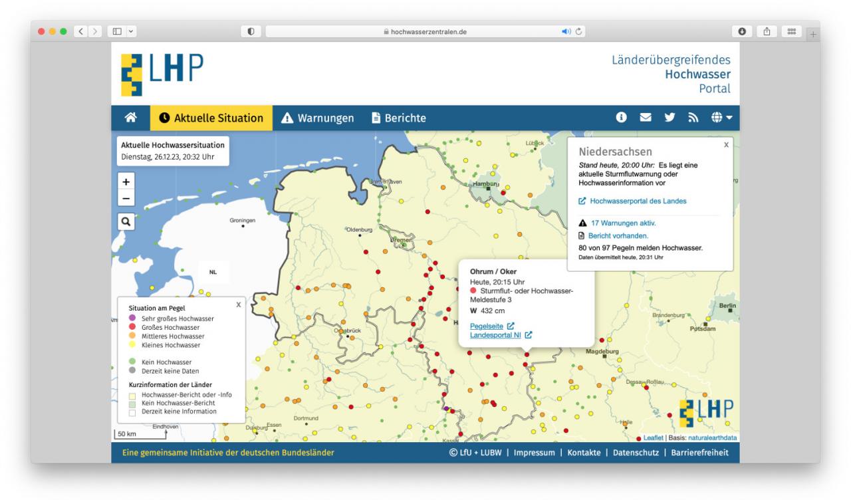This screenshot has height=504, width=851.
Task: Select the Aktuelle Situation tab
Action: pyautogui.click(x=211, y=118)
